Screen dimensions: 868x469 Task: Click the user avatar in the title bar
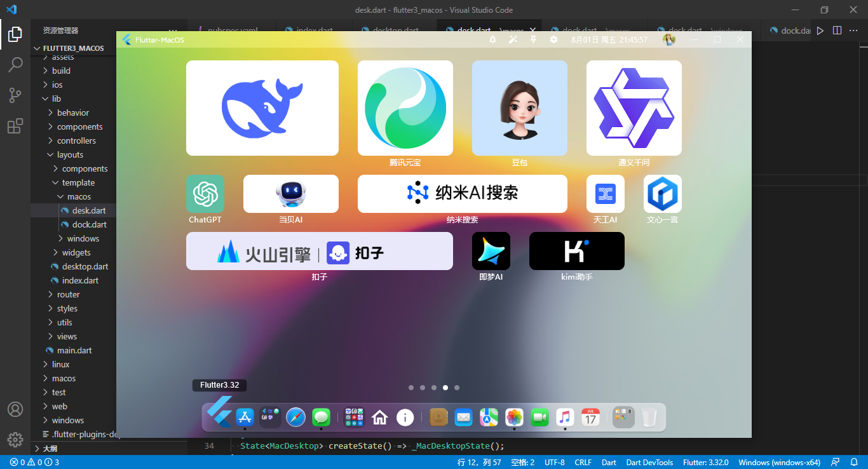tap(669, 39)
